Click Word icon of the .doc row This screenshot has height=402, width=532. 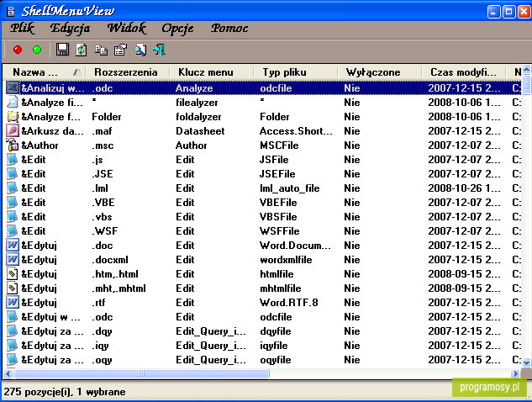click(13, 245)
